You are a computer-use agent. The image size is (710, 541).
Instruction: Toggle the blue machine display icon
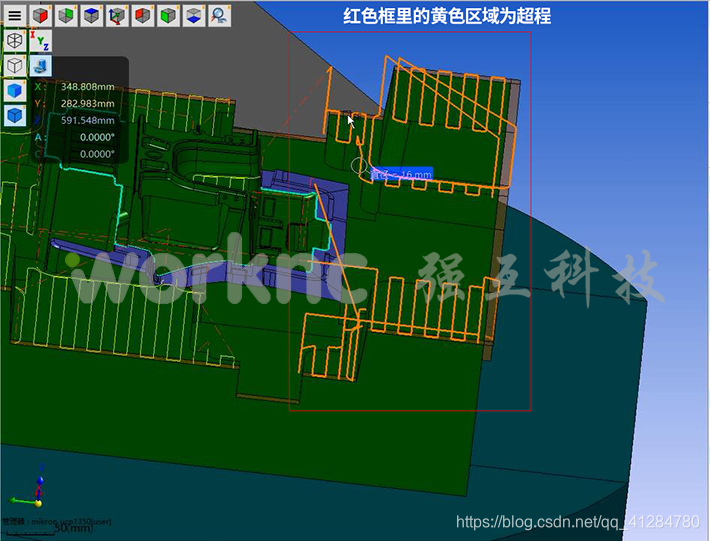click(41, 66)
